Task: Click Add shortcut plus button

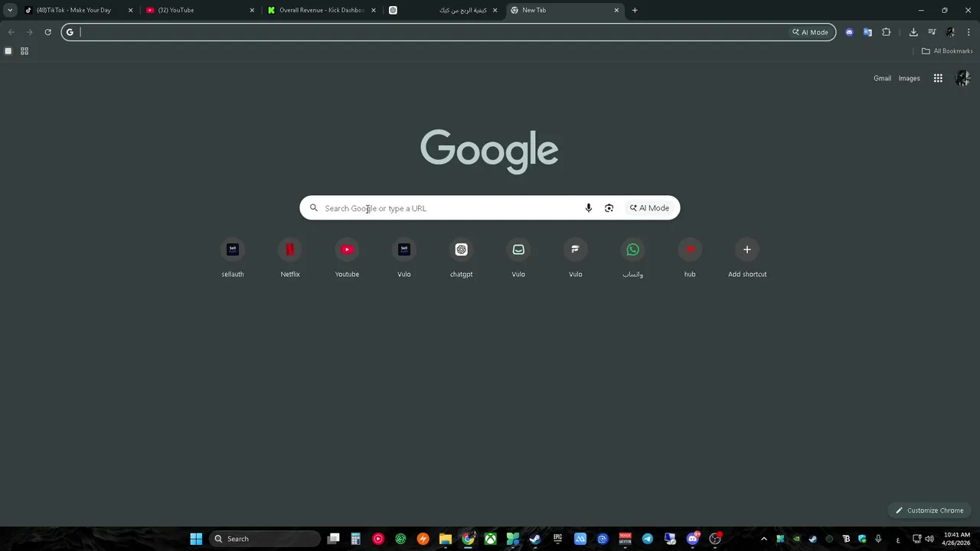Action: point(747,249)
